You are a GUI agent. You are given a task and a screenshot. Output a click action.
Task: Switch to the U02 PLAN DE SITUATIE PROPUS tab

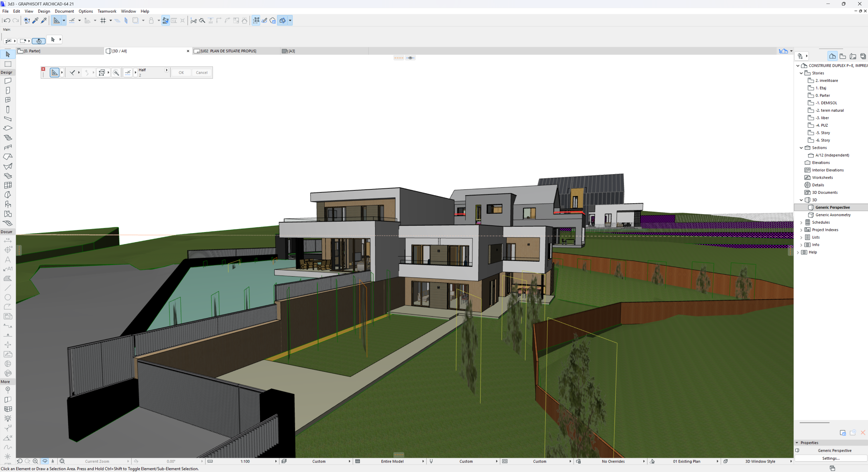pyautogui.click(x=228, y=51)
